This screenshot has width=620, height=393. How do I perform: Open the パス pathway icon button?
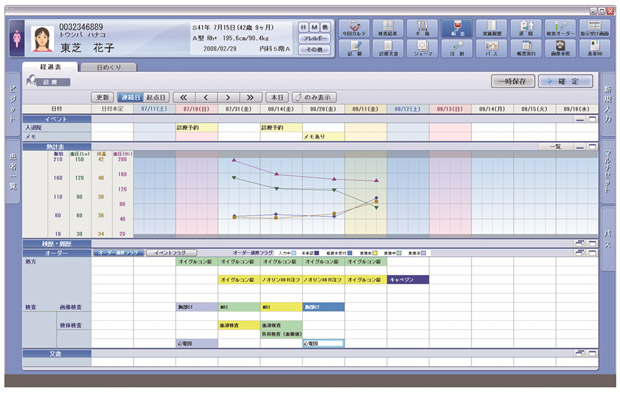[491, 48]
